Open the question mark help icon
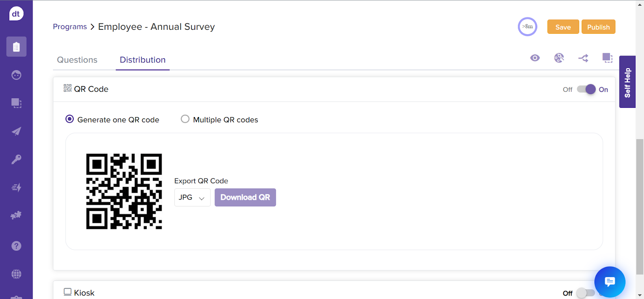Image resolution: width=644 pixels, height=299 pixels. click(x=16, y=246)
